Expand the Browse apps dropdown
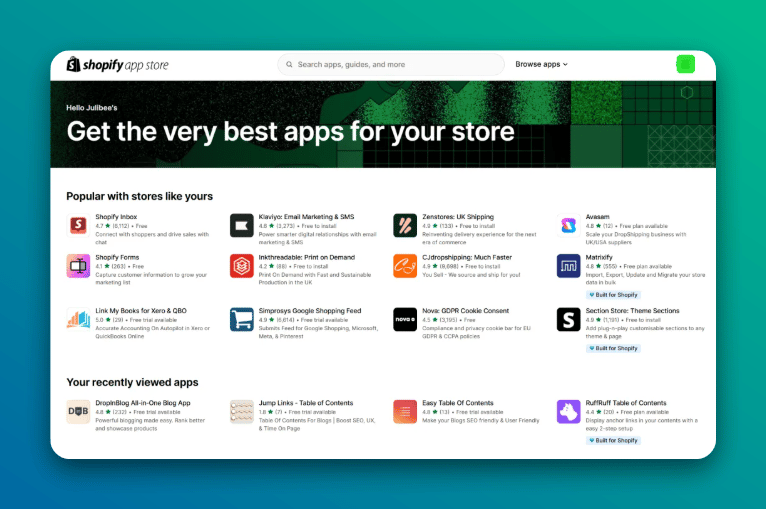 pos(541,64)
